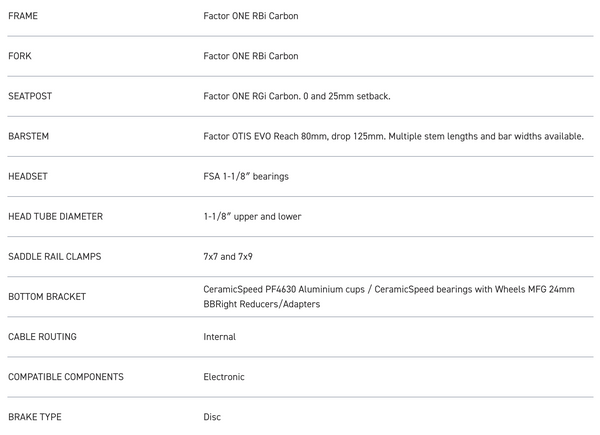600x435 pixels.
Task: Click the HEADSET label
Action: [28, 176]
